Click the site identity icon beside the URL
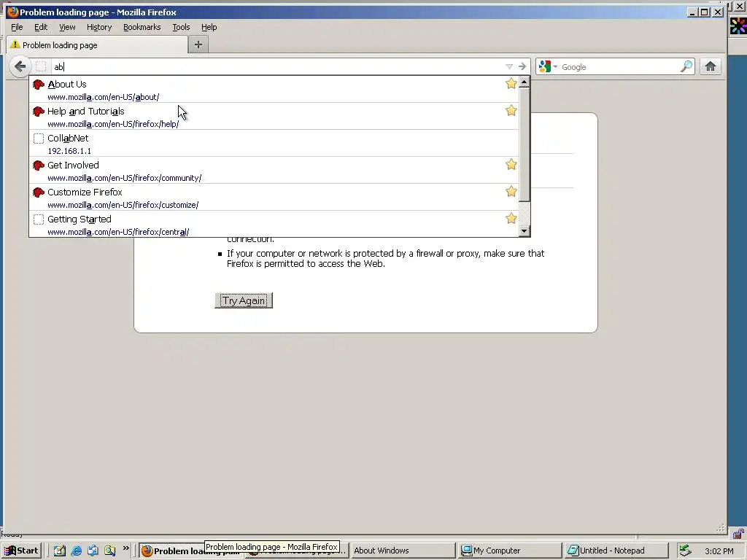This screenshot has width=747, height=560. click(41, 66)
